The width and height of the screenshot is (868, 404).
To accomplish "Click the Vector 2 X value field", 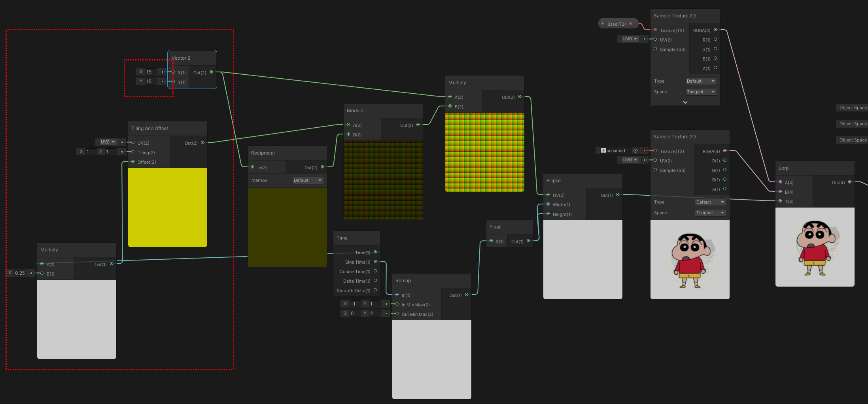I will point(151,72).
